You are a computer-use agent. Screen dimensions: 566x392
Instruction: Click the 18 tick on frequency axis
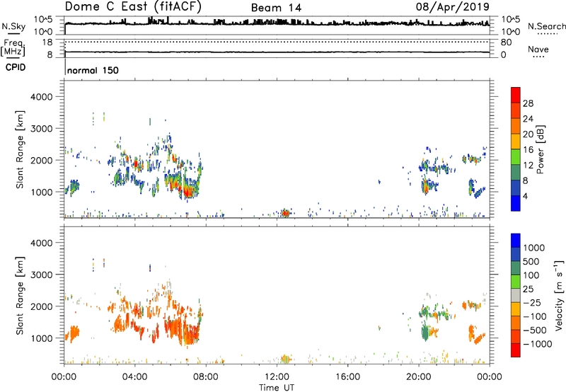47,42
